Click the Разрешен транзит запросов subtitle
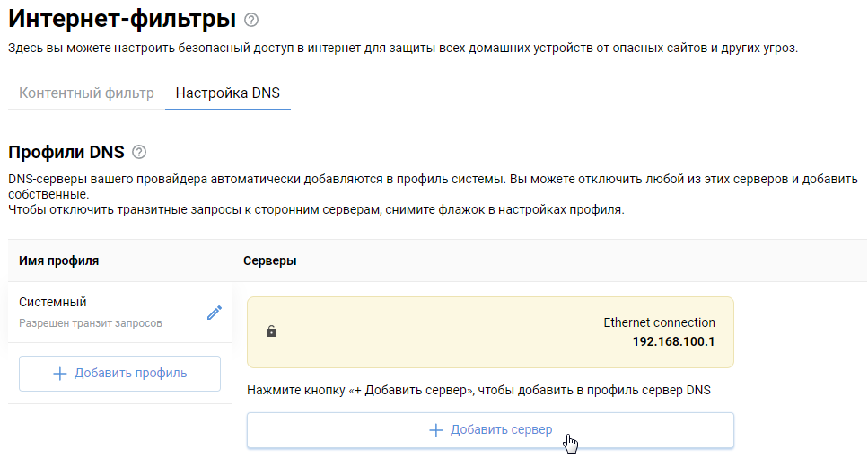868x468 pixels. point(90,322)
